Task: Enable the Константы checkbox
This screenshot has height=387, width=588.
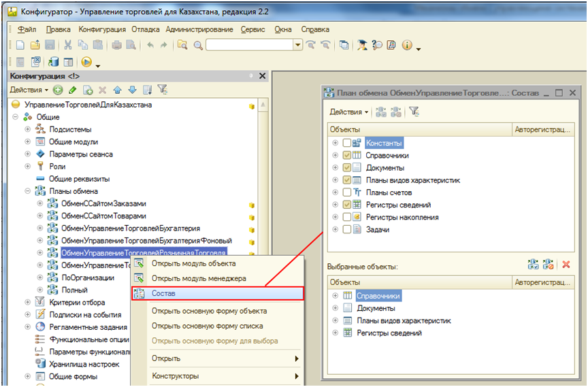Action: pos(347,143)
